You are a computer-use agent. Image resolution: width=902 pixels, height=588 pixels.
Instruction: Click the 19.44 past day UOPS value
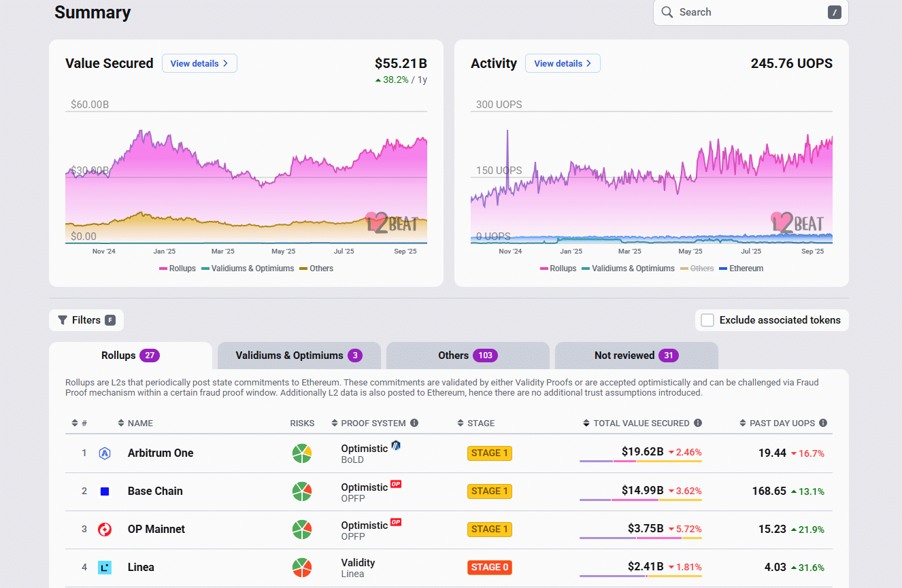[x=773, y=453]
